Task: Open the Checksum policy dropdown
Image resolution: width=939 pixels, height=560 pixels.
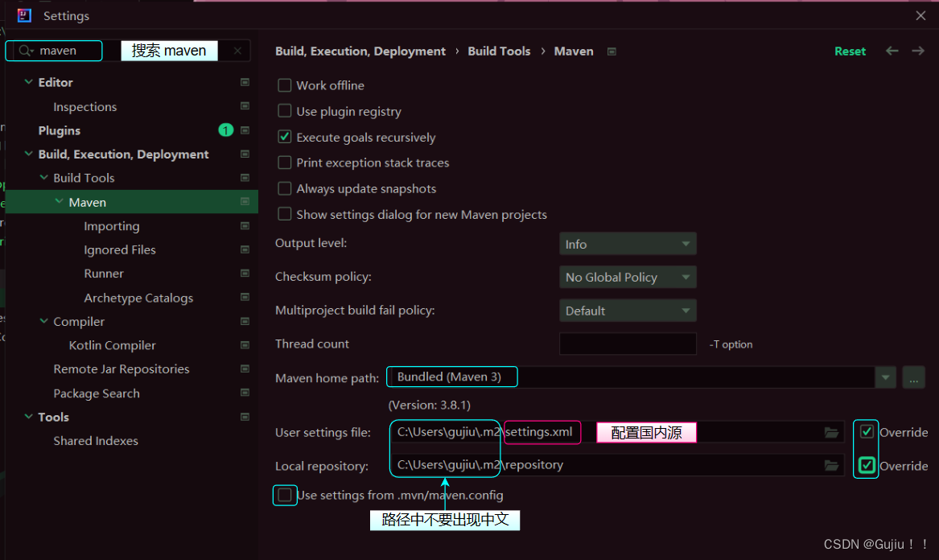Action: pos(628,278)
